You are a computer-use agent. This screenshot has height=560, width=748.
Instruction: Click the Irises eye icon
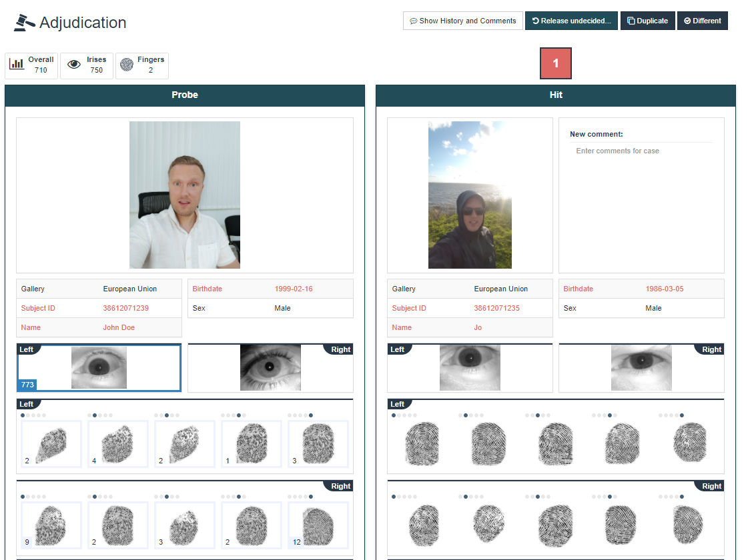coord(74,65)
